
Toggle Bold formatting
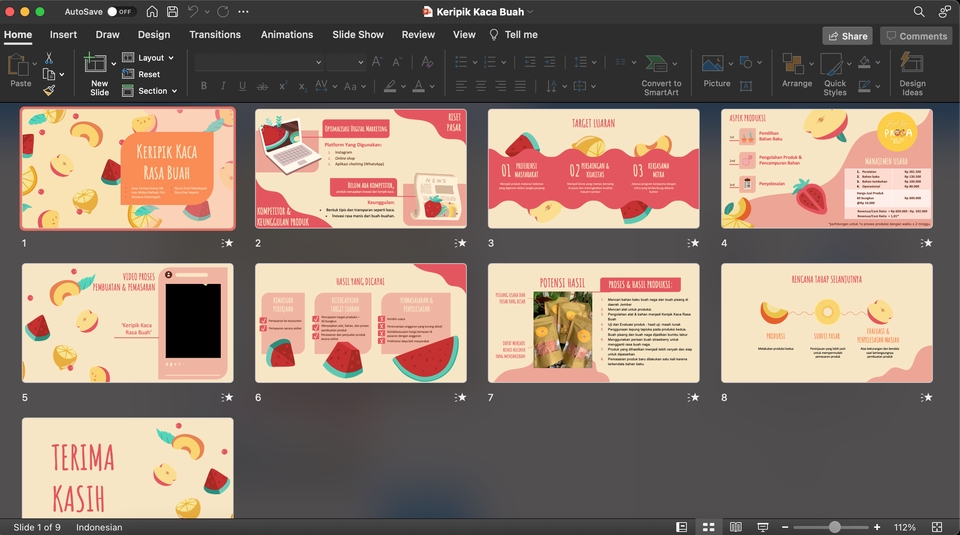[x=204, y=86]
